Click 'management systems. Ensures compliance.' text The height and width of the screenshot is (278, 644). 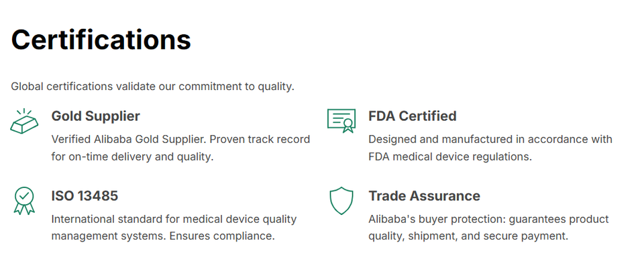(163, 236)
